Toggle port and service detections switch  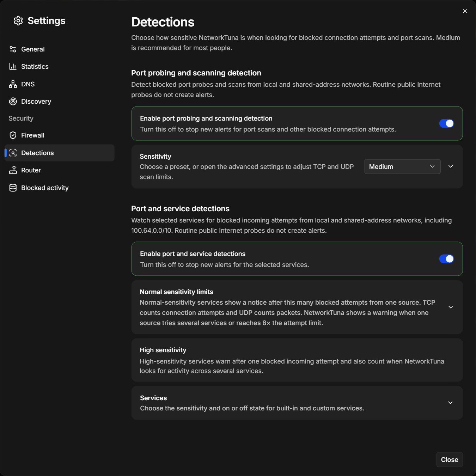point(446,259)
